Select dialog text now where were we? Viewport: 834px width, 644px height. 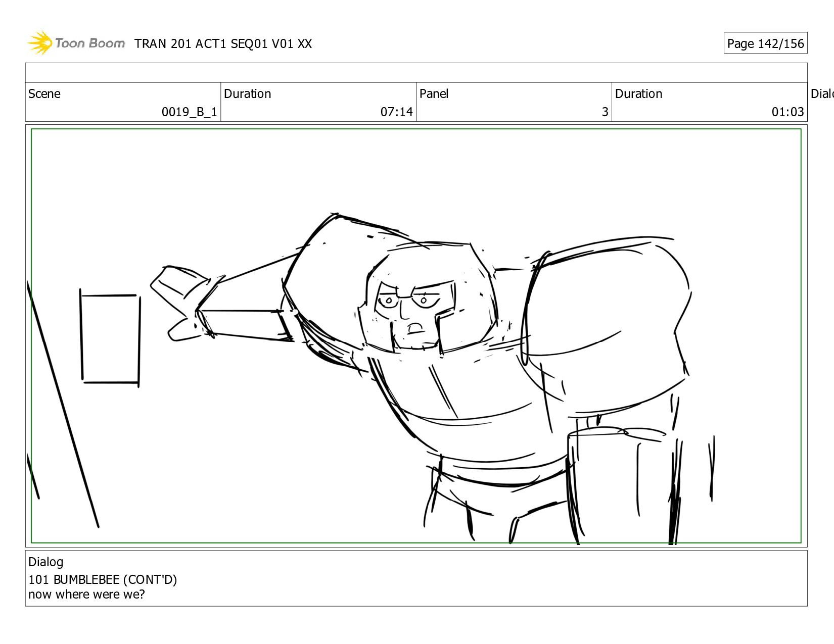pyautogui.click(x=86, y=595)
